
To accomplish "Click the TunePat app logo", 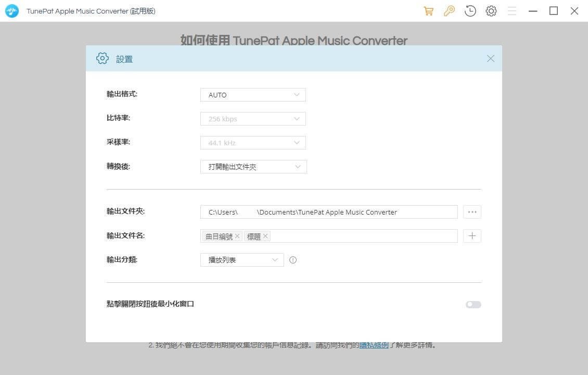I will pyautogui.click(x=12, y=11).
